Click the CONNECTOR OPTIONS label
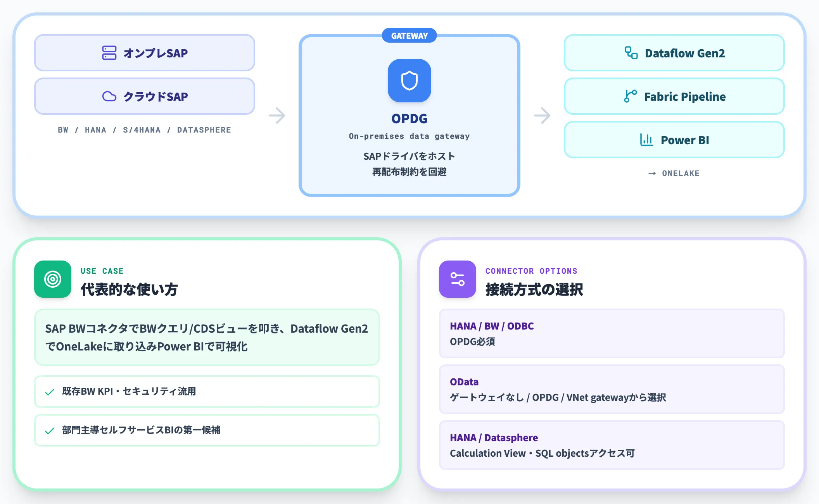The height and width of the screenshot is (504, 819). (531, 271)
